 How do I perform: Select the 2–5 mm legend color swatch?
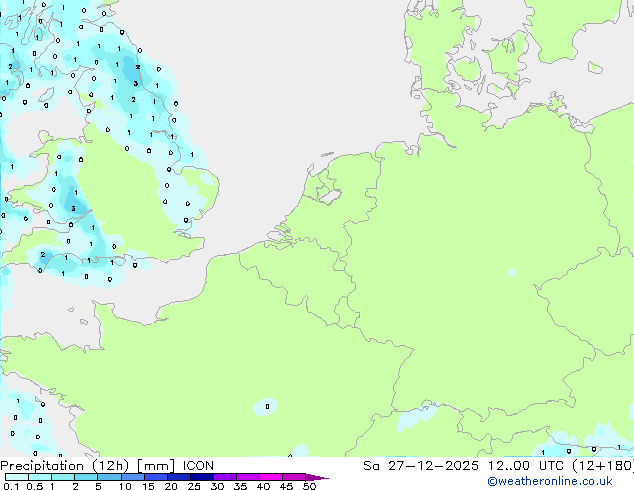[x=86, y=477]
